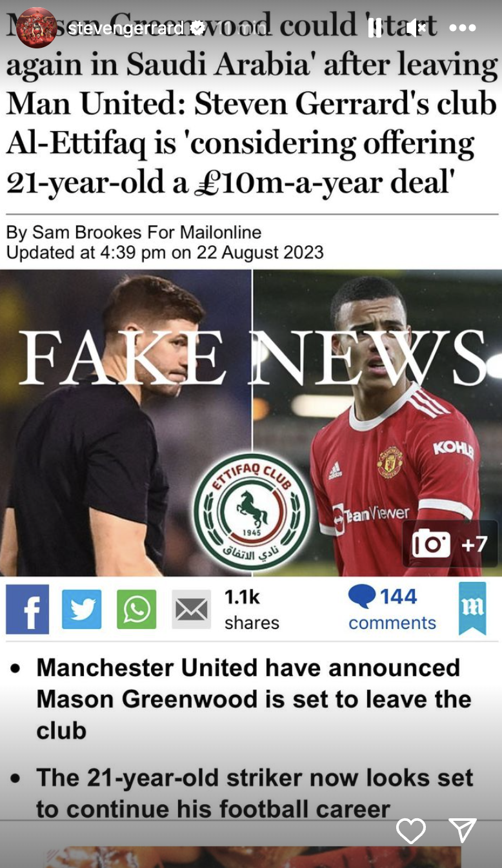This screenshot has height=868, width=502.
Task: Click the WhatsApp share icon
Action: click(x=136, y=609)
